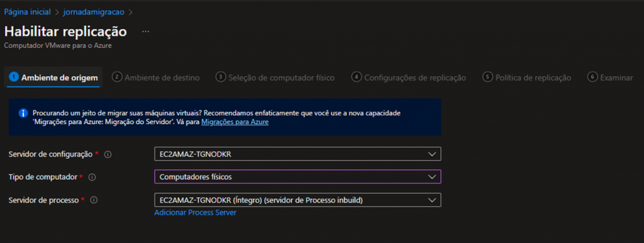Click info icon beside Tipo de computador
644x243 pixels.
click(x=92, y=177)
